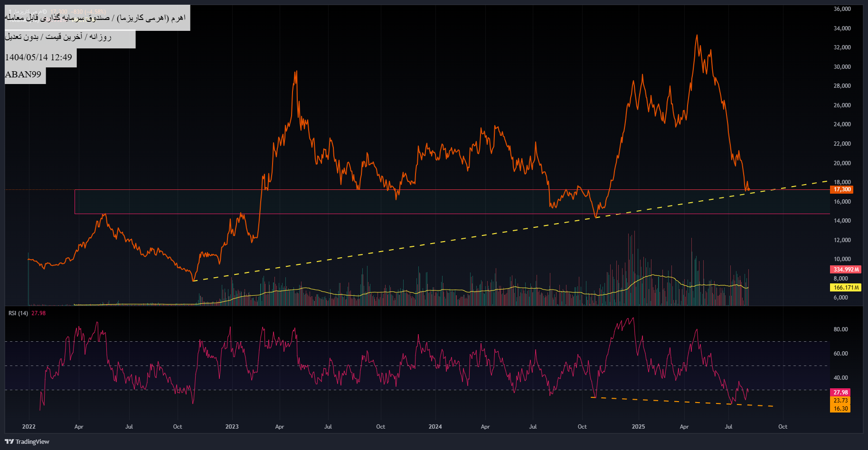Click the orange 23.73 axis tag
Screen dimensions: 868x450
pos(840,401)
